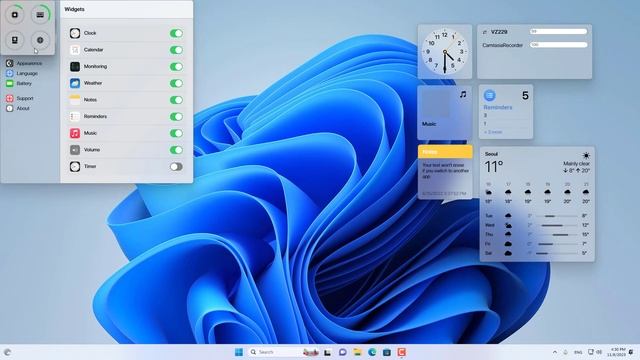This screenshot has height=360, width=640.
Task: Open the taskbar clock and date
Action: pos(616,352)
